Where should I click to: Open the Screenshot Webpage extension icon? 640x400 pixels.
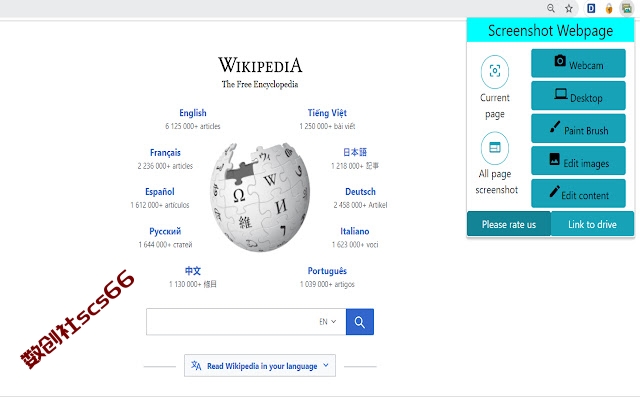[x=626, y=8]
